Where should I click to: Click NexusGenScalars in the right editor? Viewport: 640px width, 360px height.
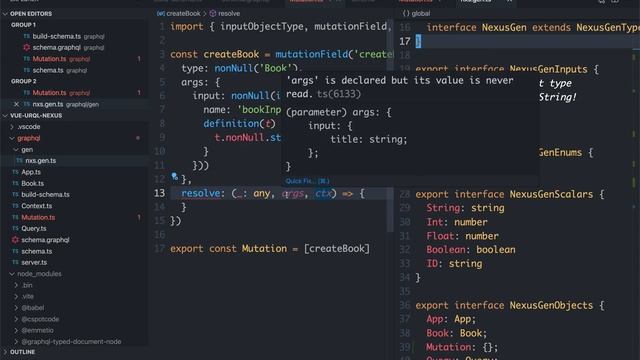pos(551,194)
